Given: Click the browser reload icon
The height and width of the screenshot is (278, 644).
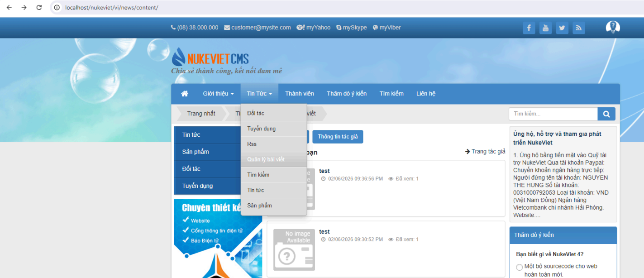Looking at the screenshot, I should click(x=39, y=8).
